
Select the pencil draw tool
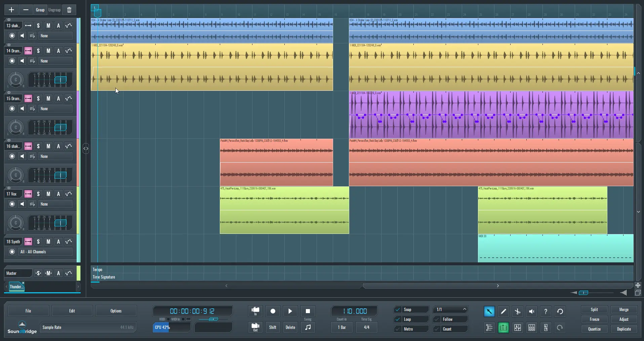click(x=503, y=311)
